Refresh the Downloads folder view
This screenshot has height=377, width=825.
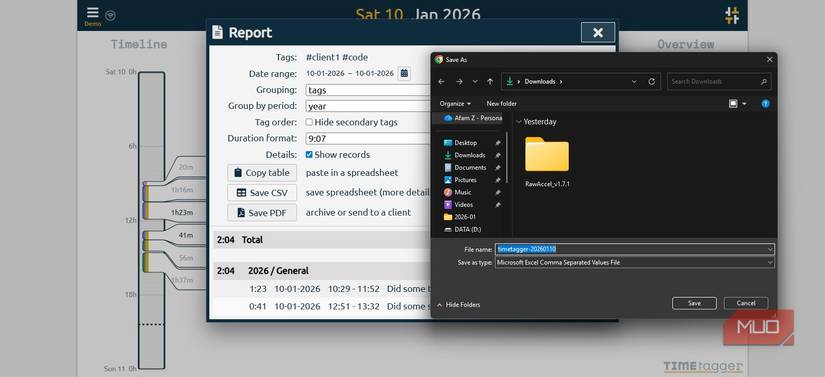click(x=651, y=81)
